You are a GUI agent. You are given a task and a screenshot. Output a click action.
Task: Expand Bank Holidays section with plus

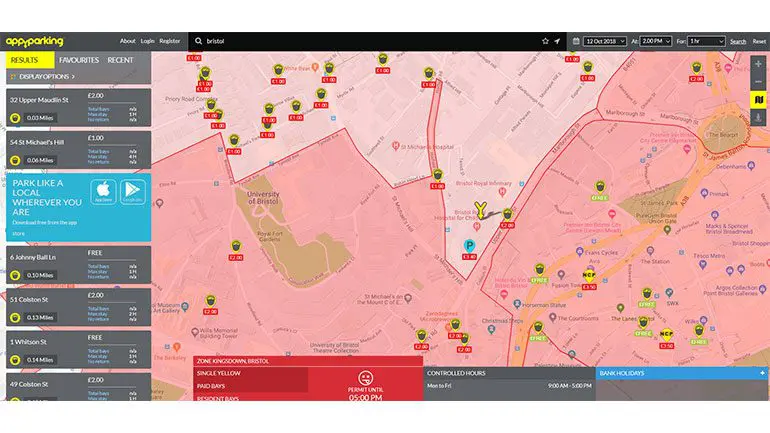click(762, 373)
